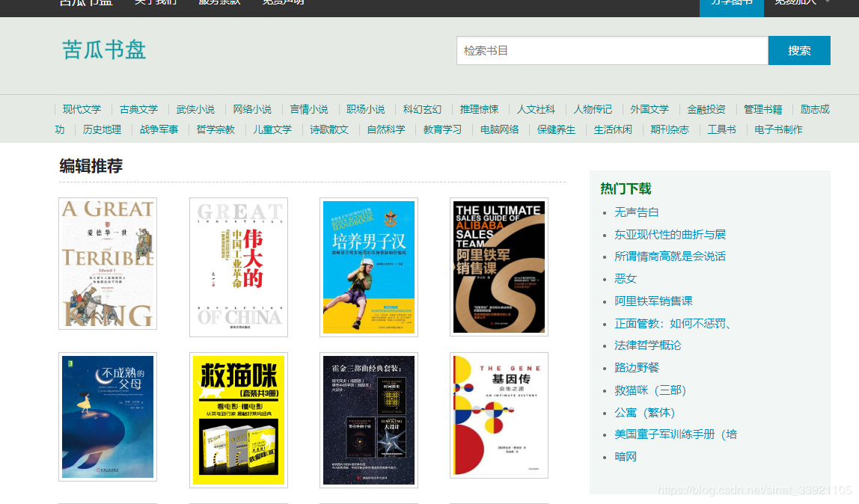Image resolution: width=859 pixels, height=504 pixels.
Task: Browse the 工具书 category
Action: [721, 129]
